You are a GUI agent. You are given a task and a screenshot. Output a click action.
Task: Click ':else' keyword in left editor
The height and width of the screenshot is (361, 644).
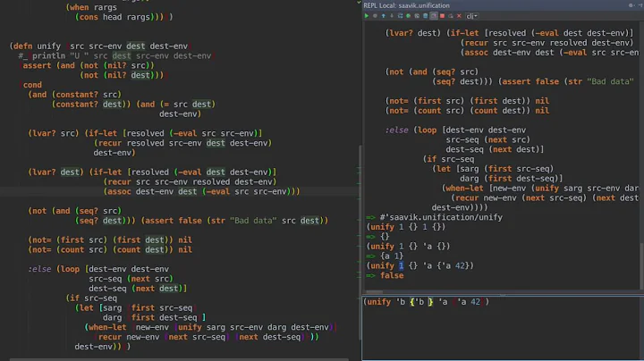coord(39,269)
